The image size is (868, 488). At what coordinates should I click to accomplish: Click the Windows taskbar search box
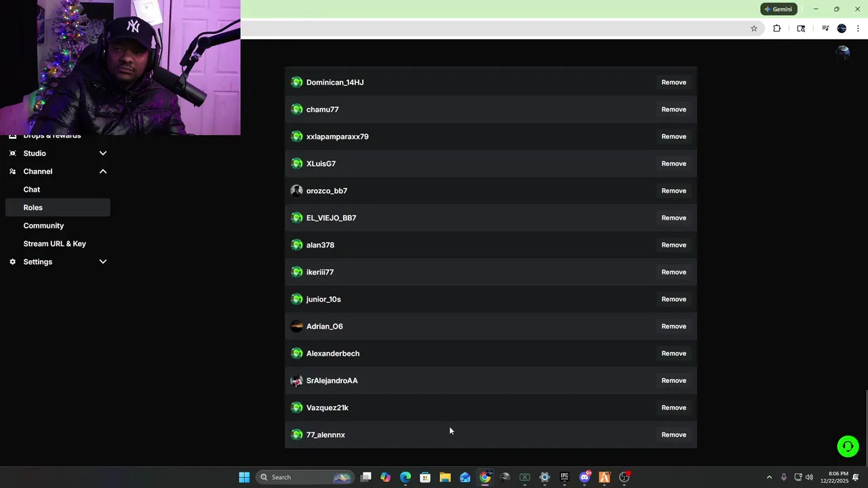coord(304,477)
